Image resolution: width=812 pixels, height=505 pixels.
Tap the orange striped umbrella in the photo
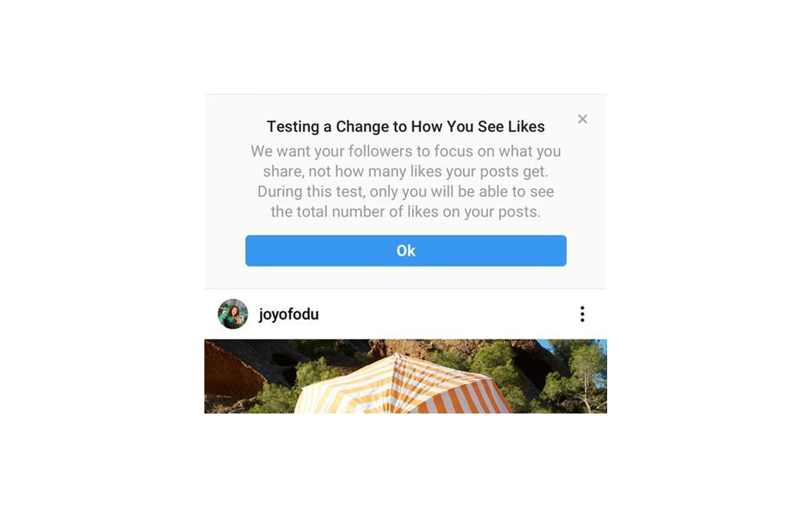point(403,388)
